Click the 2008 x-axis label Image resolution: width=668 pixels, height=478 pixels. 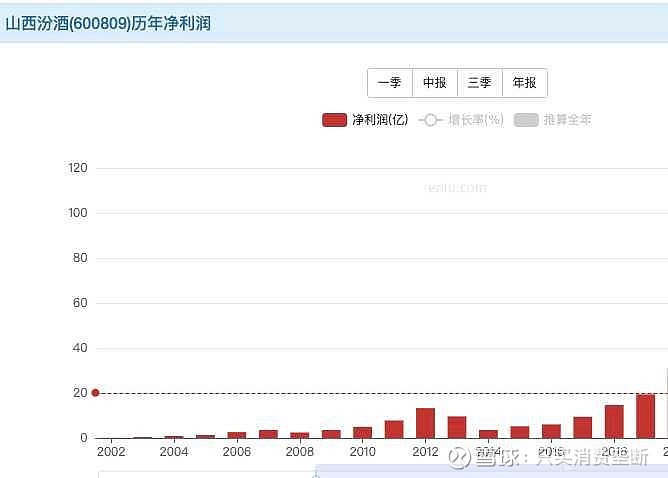point(299,452)
